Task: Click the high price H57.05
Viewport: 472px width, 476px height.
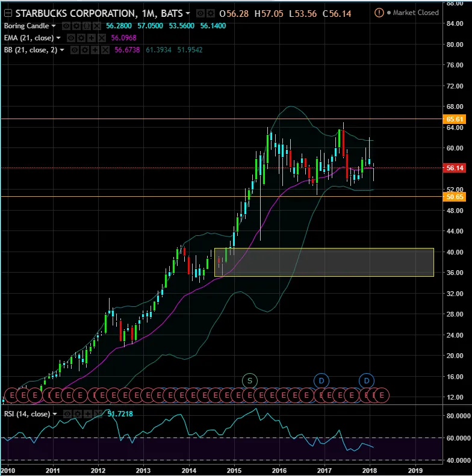Action: (x=269, y=14)
